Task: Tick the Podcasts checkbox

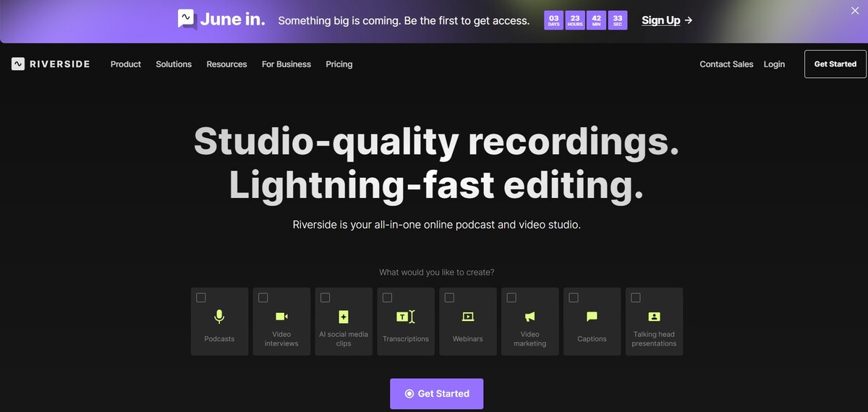Action: 201,298
